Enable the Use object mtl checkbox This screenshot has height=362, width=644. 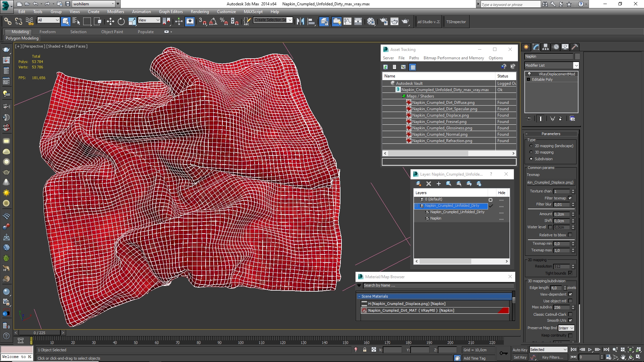(x=570, y=301)
